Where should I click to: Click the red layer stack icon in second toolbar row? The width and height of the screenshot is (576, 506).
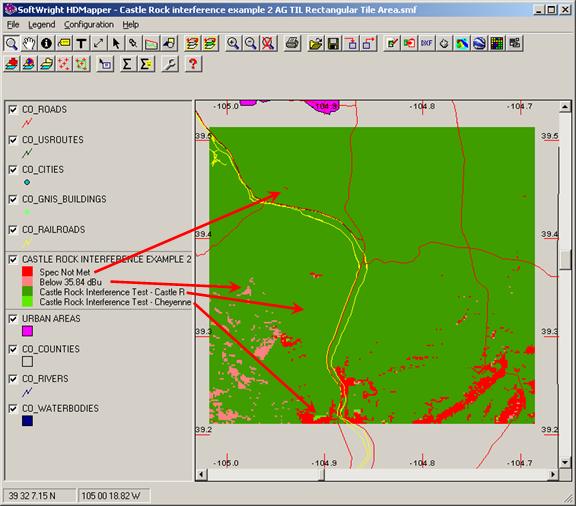12,64
